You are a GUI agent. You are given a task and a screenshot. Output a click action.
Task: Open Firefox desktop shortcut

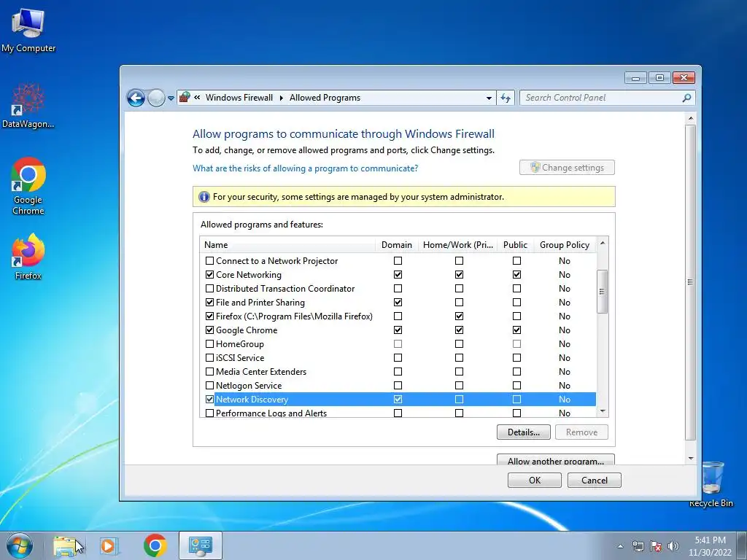pos(28,256)
